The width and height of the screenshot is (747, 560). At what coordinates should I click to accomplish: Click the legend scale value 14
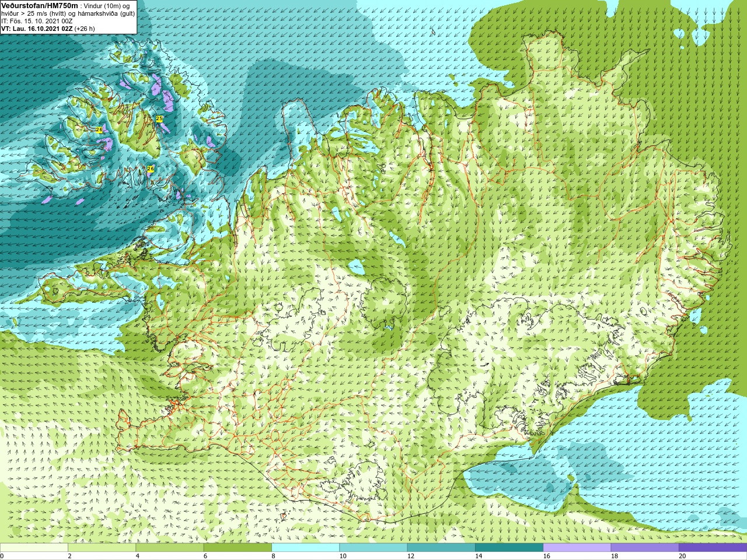tap(479, 556)
